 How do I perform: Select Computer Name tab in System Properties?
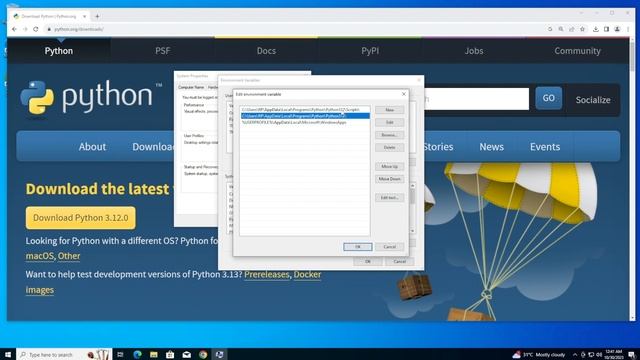pyautogui.click(x=191, y=87)
